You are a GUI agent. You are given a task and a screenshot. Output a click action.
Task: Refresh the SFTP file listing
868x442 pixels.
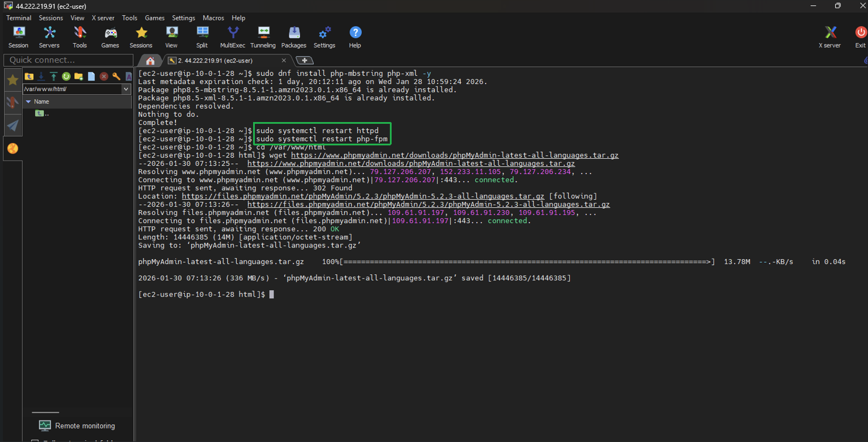[x=66, y=76]
